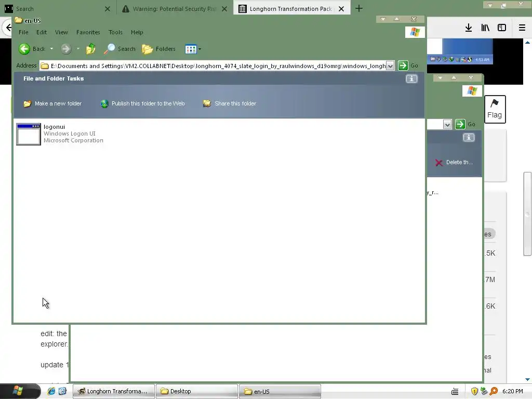Click the Firefox downloads arrow icon
The width and height of the screenshot is (532, 399).
click(x=469, y=28)
